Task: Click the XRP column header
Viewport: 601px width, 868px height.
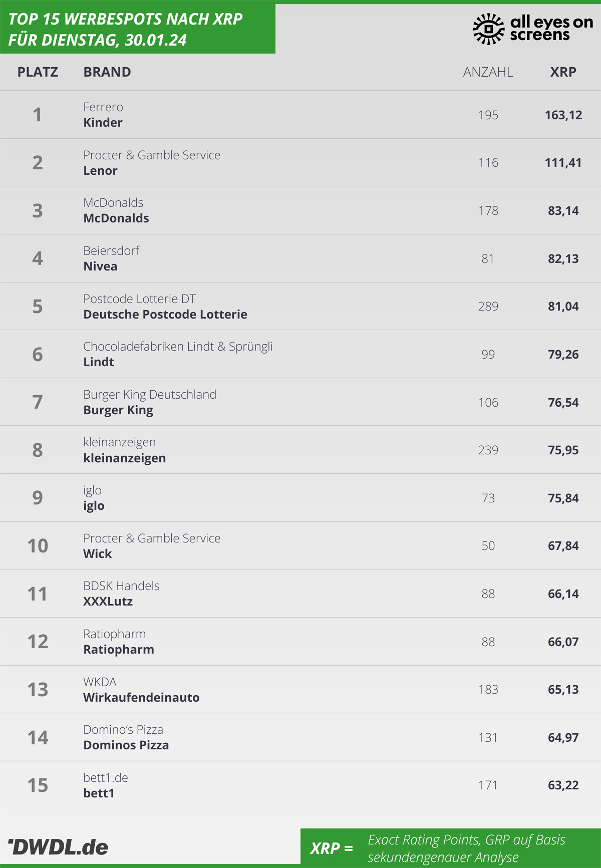Action: [563, 72]
